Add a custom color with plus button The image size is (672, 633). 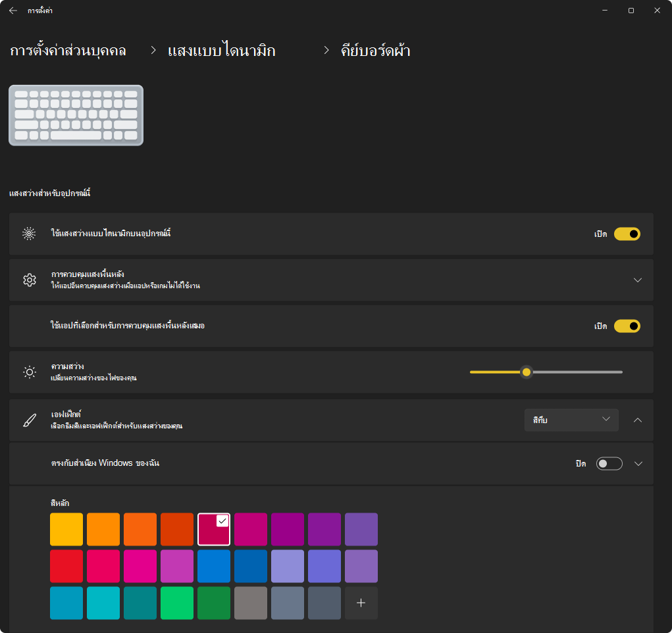pyautogui.click(x=361, y=603)
